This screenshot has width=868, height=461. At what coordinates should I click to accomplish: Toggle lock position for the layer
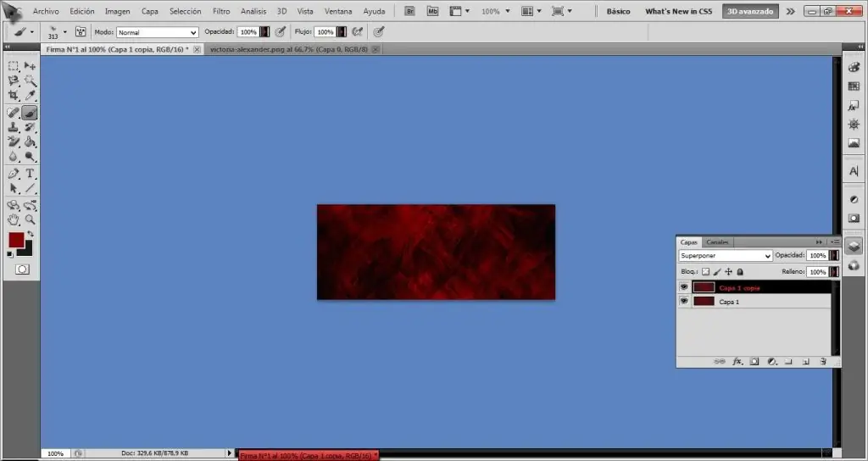point(728,272)
